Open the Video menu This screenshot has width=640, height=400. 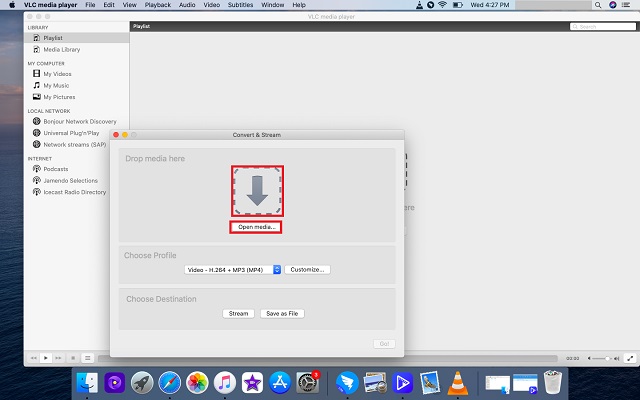212,5
